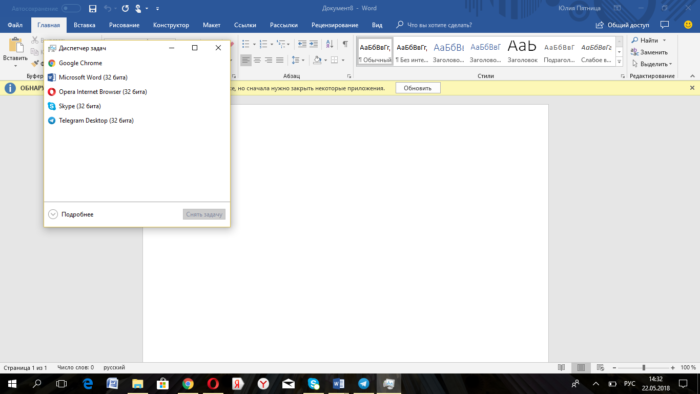Click the Save icon in quick access toolbar
700x394 pixels.
pyautogui.click(x=92, y=8)
